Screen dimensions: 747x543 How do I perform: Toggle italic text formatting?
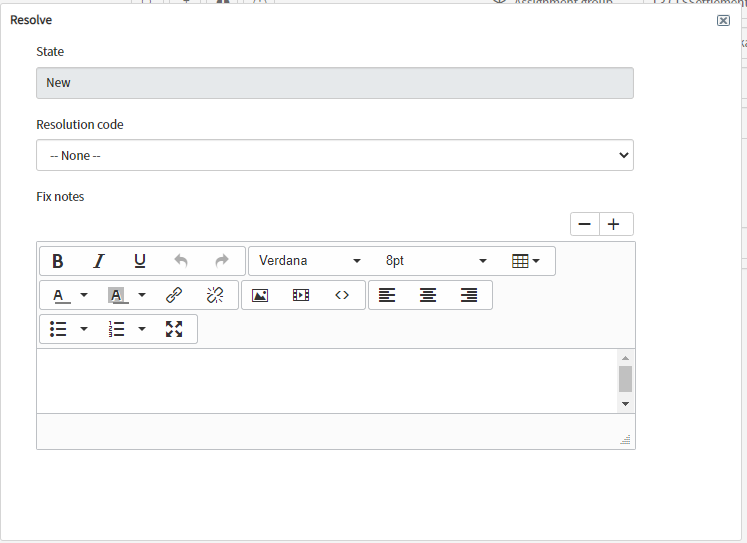[99, 261]
